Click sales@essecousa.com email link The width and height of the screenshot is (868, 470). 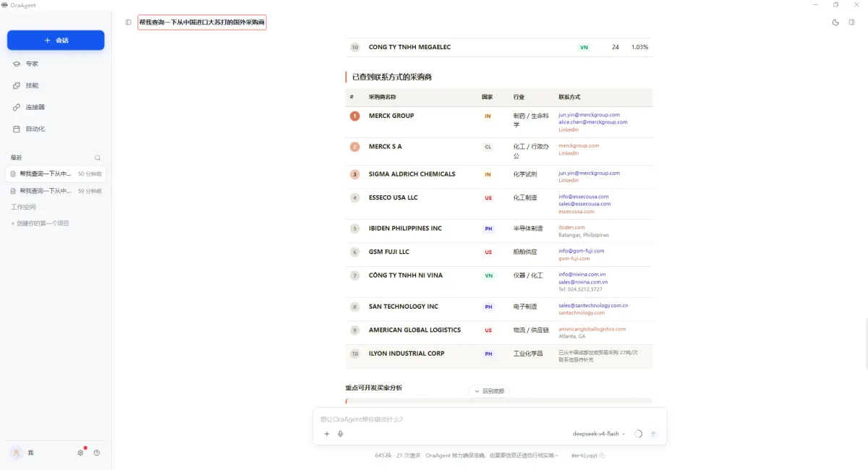click(x=584, y=204)
